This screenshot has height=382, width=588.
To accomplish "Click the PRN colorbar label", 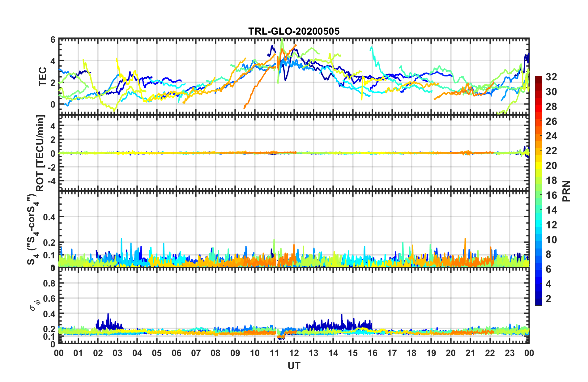I will 566,191.
